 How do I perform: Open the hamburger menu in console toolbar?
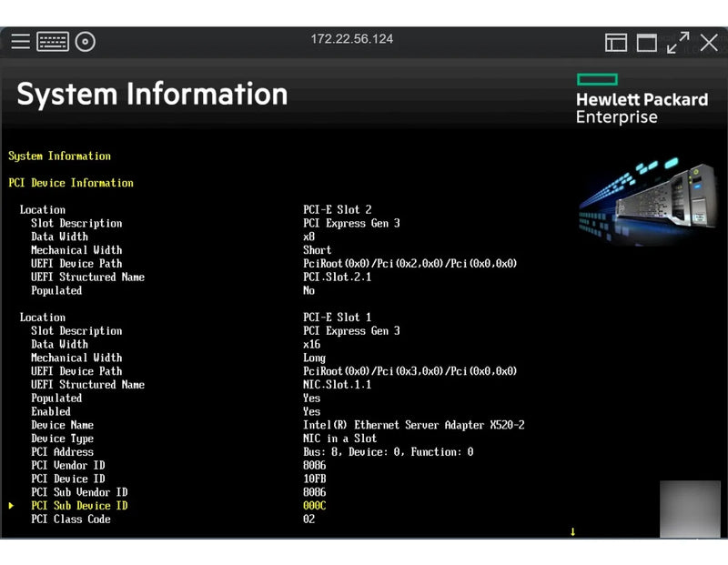pyautogui.click(x=20, y=42)
